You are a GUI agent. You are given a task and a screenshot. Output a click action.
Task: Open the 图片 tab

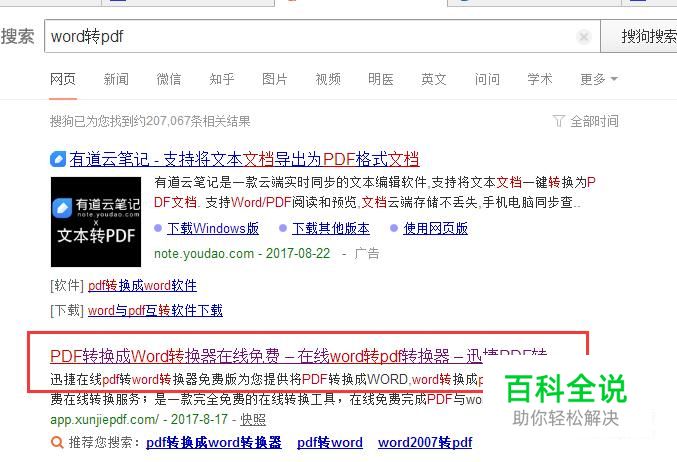coord(275,79)
